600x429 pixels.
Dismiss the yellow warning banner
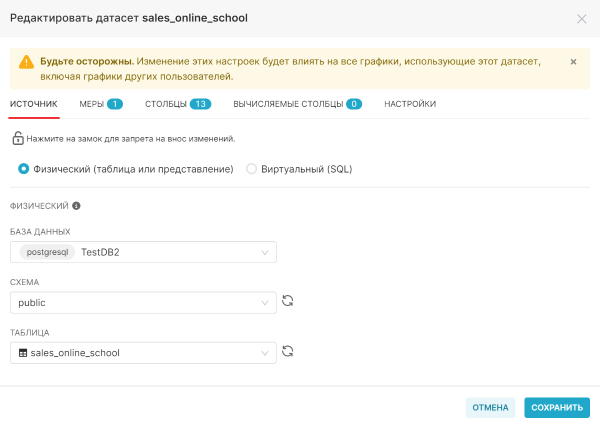click(x=573, y=62)
